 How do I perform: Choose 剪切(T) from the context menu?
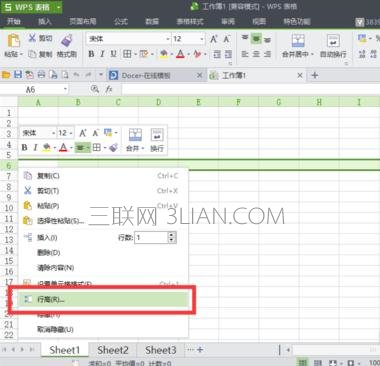point(103,191)
